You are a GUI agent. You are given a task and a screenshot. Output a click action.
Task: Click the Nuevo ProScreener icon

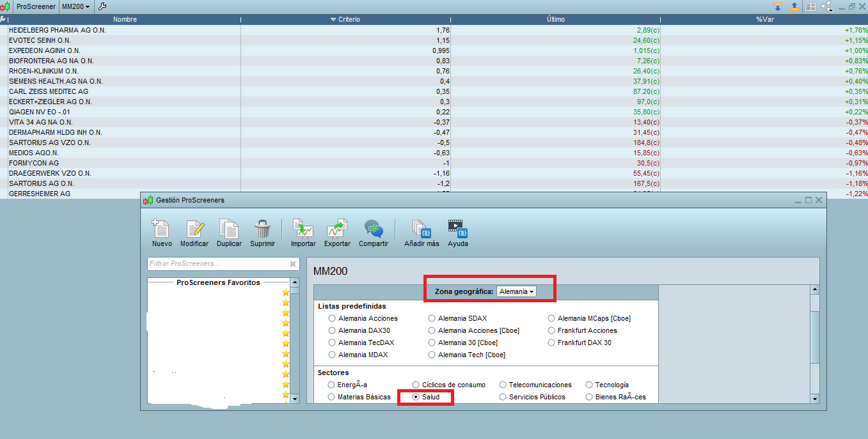161,229
